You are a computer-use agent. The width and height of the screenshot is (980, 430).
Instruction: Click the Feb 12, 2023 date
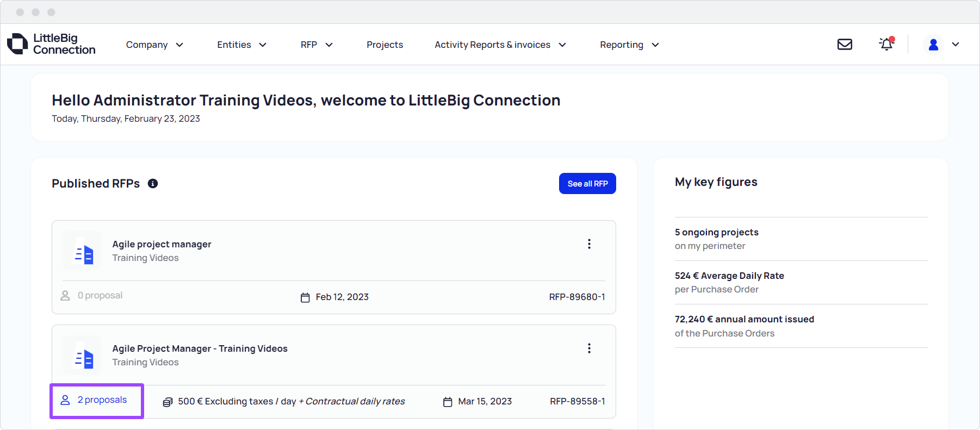click(342, 297)
